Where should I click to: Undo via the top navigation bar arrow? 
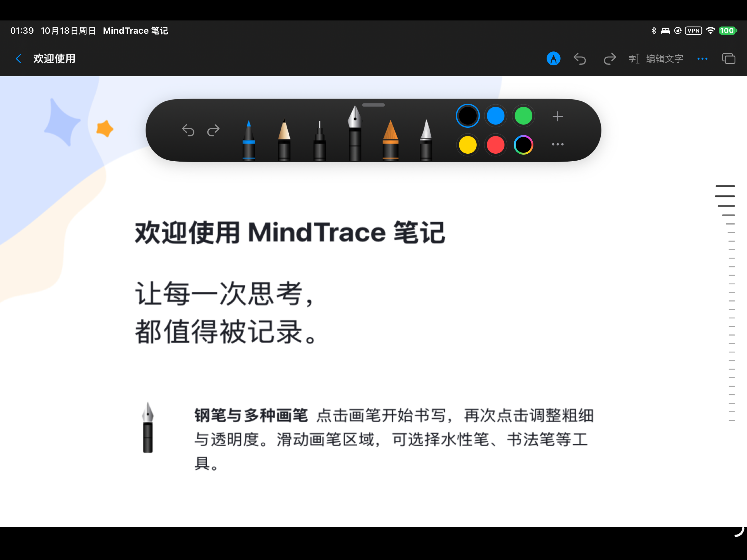pyautogui.click(x=579, y=59)
